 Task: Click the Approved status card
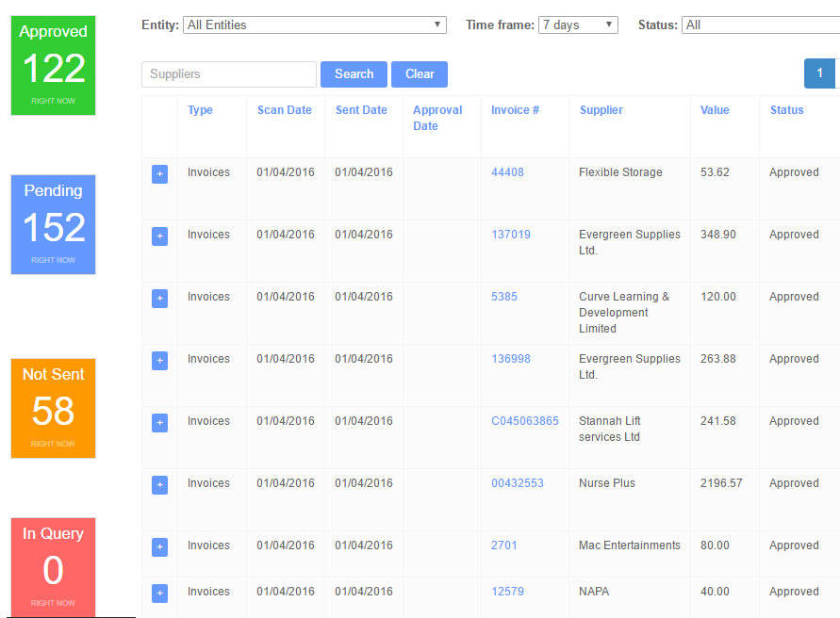tap(53, 64)
